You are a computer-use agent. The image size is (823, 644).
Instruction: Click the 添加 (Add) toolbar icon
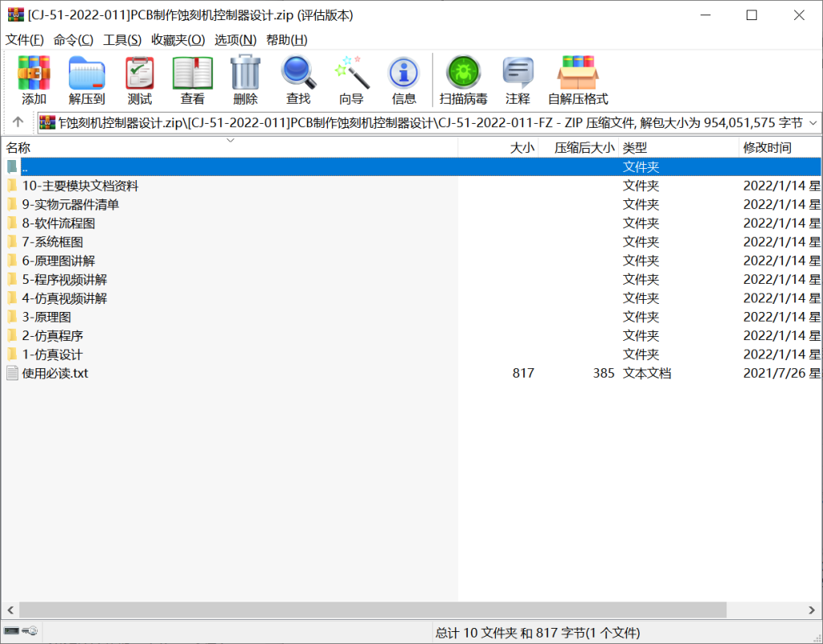pos(34,80)
